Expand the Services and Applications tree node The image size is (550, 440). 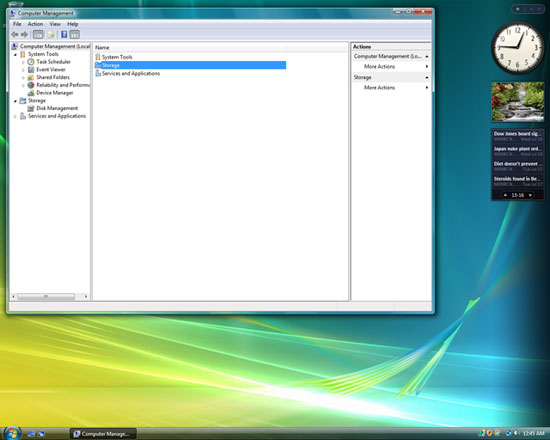15,116
